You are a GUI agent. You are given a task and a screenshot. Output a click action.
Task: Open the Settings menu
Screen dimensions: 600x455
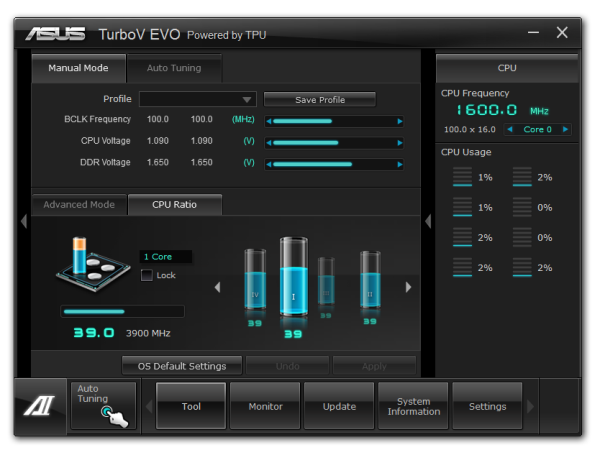[x=488, y=406]
